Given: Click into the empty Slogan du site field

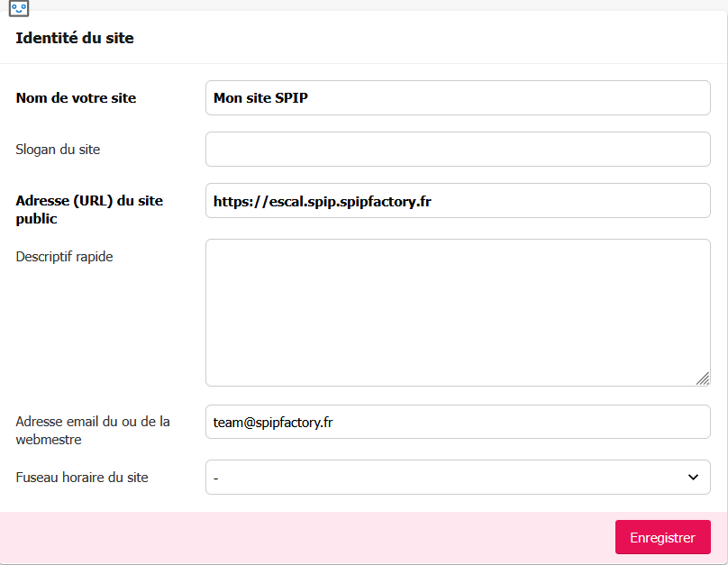Looking at the screenshot, I should (x=458, y=150).
